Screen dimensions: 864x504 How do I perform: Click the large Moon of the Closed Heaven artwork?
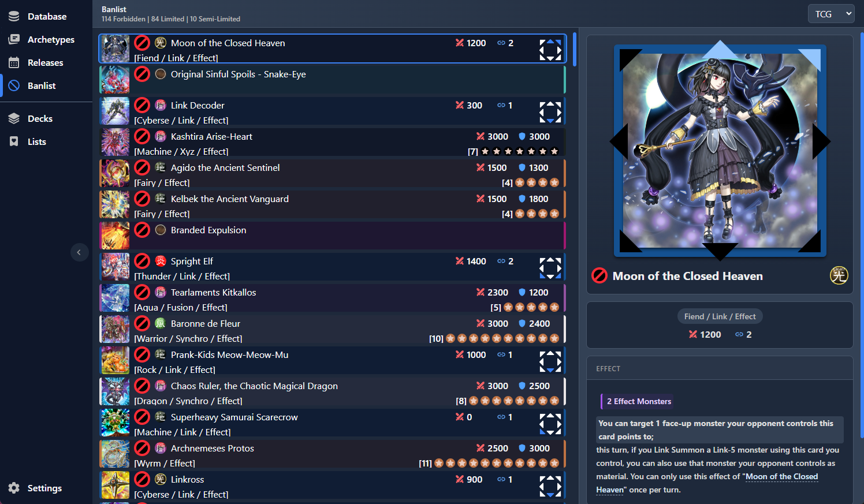(x=720, y=151)
